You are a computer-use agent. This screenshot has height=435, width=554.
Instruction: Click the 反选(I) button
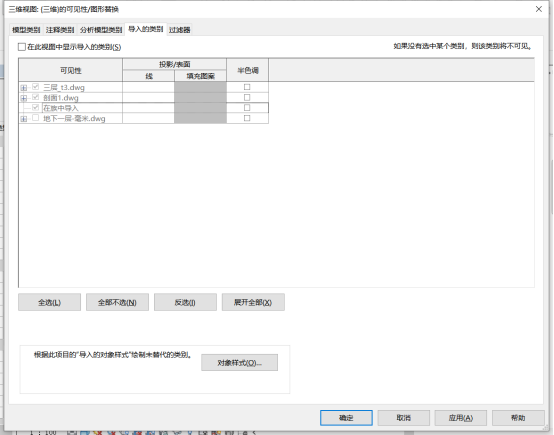[185, 302]
